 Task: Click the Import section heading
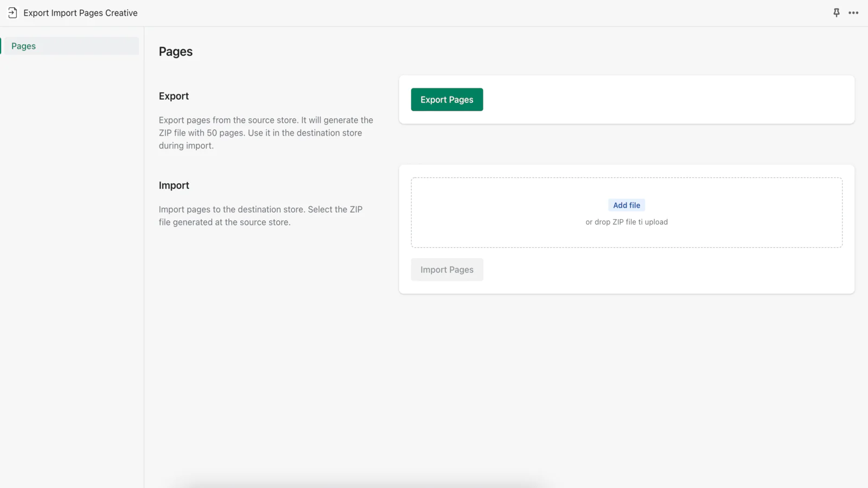tap(174, 185)
